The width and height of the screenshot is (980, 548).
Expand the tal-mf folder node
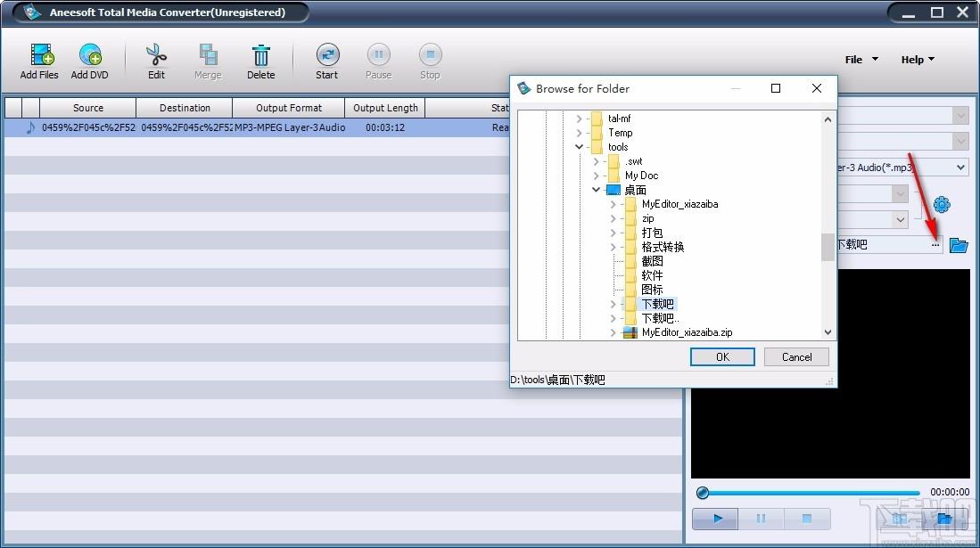pos(579,119)
